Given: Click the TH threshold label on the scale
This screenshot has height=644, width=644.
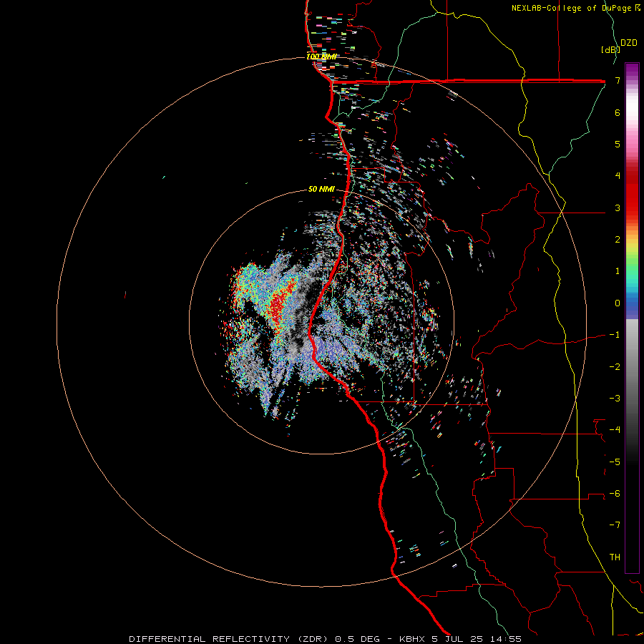Looking at the screenshot, I should pyautogui.click(x=615, y=557).
